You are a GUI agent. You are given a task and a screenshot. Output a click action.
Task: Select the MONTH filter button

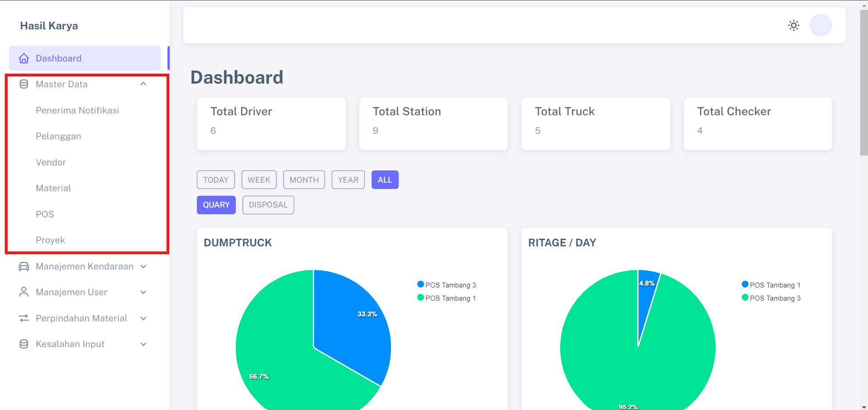click(x=304, y=179)
